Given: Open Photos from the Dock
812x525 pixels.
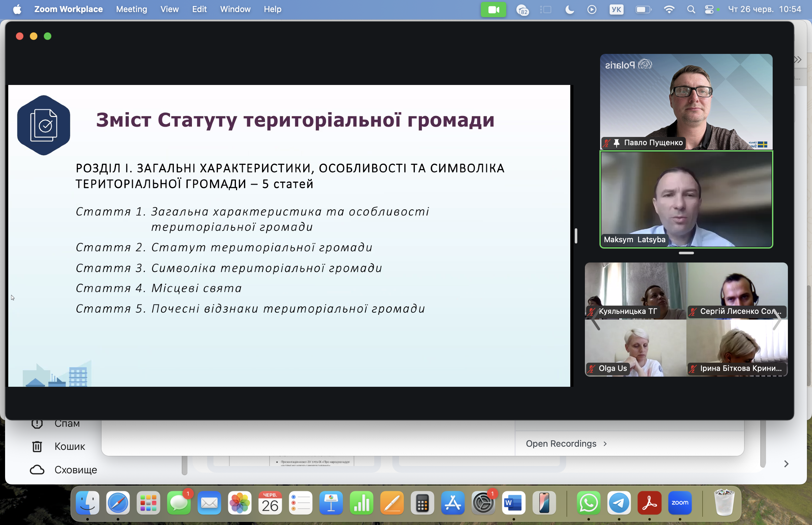Looking at the screenshot, I should pos(240,503).
